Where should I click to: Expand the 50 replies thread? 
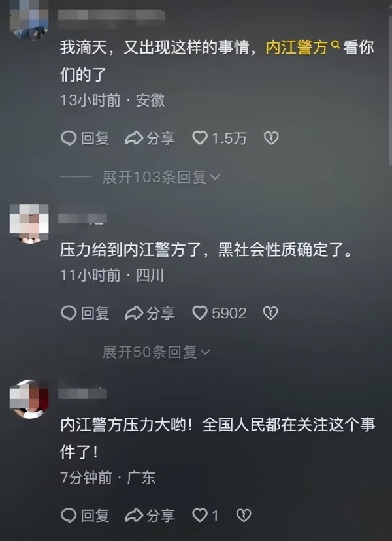[156, 352]
